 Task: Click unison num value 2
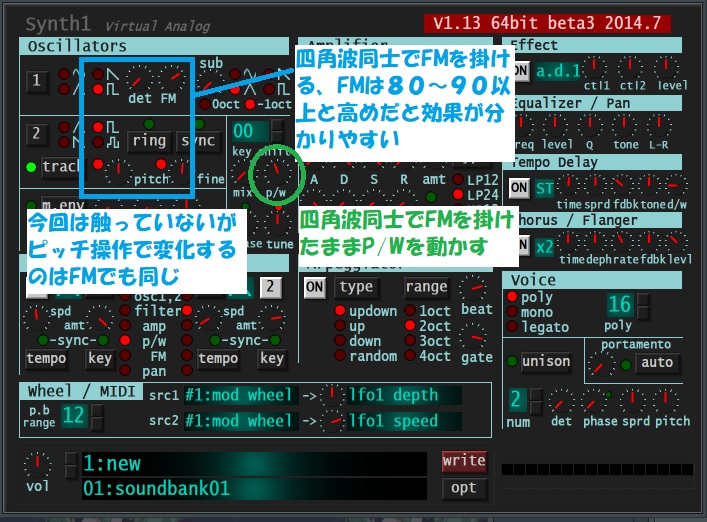(x=516, y=400)
